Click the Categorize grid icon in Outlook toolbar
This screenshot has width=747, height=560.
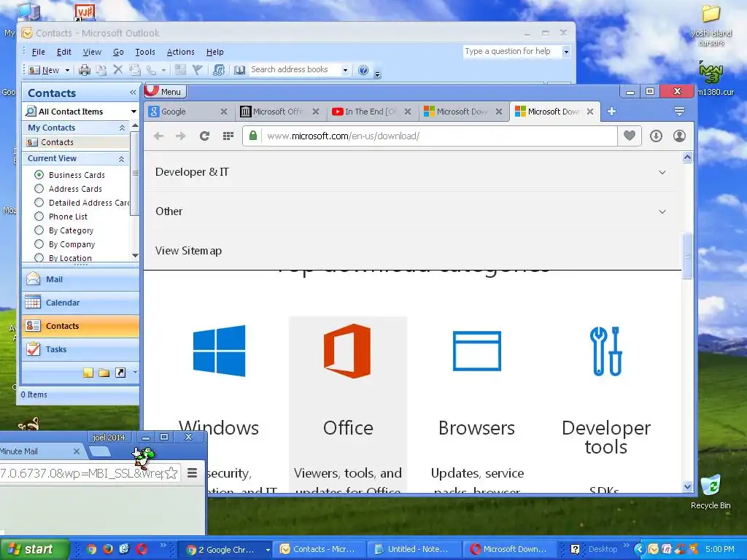tap(181, 70)
